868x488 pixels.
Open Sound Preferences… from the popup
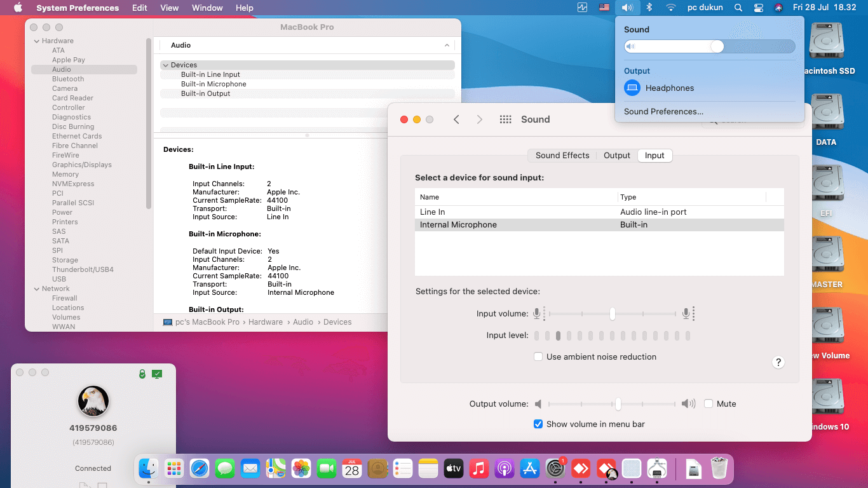pos(663,112)
